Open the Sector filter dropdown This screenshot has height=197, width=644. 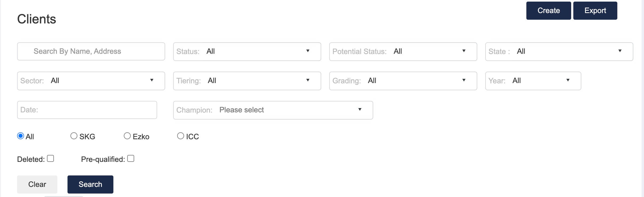pyautogui.click(x=91, y=81)
